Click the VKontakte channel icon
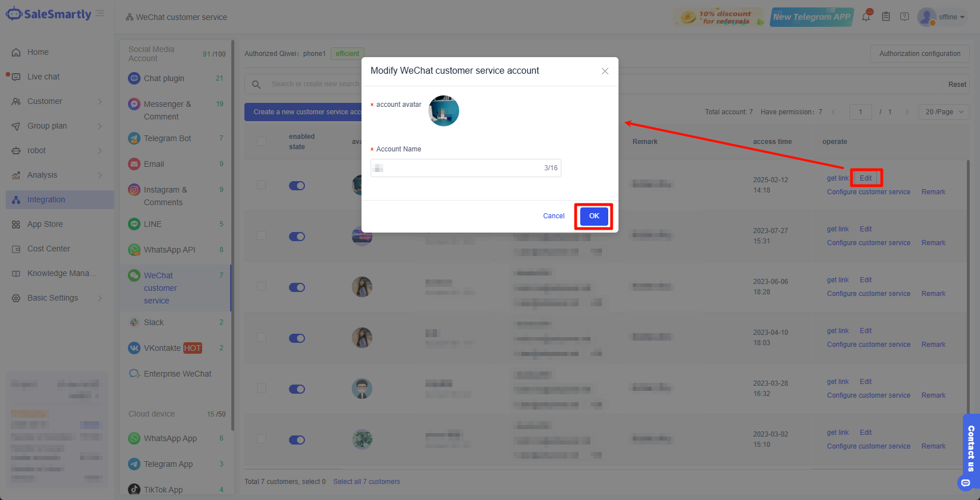980x500 pixels. tap(134, 348)
